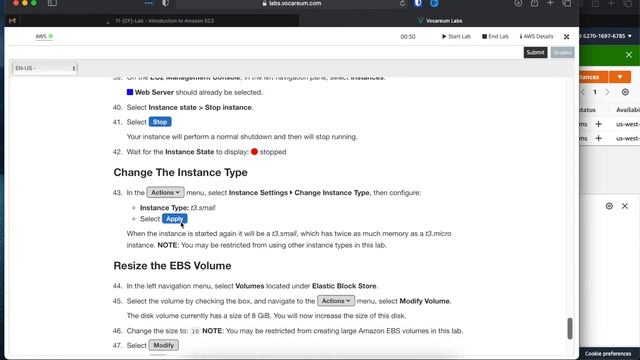The width and height of the screenshot is (640, 360).
Task: Open a new tab with the plus icon
Action: pos(550,3)
